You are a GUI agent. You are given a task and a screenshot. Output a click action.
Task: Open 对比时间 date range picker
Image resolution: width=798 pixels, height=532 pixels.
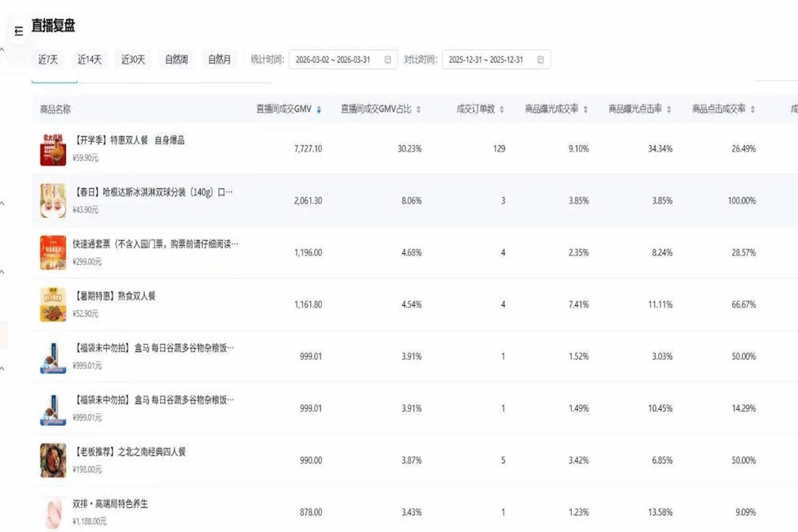coord(485,60)
